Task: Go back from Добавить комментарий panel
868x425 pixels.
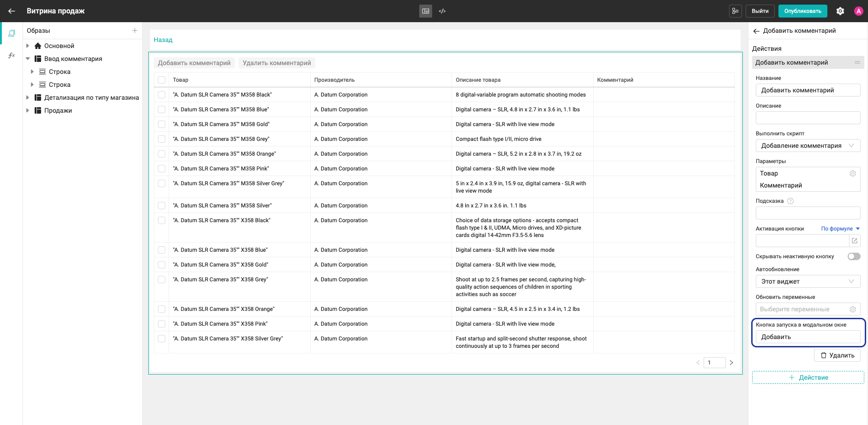Action: (756, 31)
